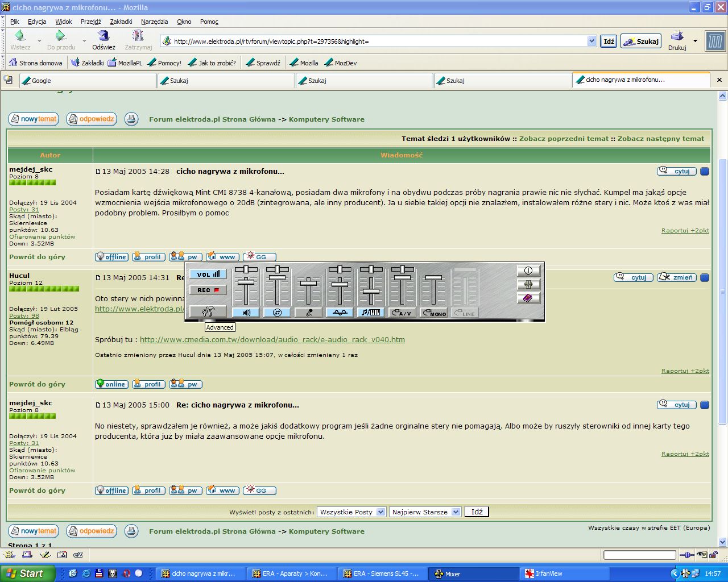Click the mixer power/info button

click(528, 271)
